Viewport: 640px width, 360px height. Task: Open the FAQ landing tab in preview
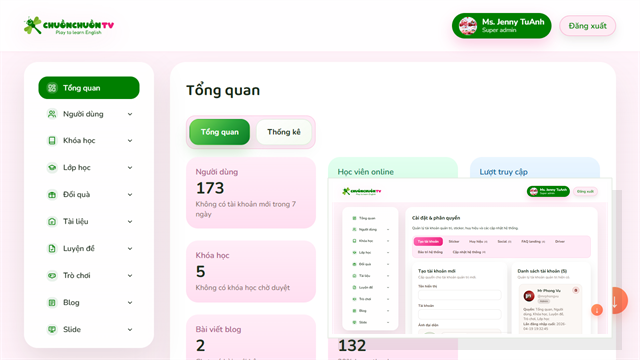[533, 241]
